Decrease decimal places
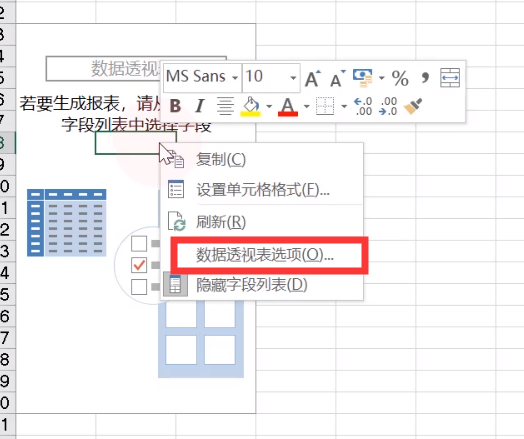Screen dimensions: 524x439 pos(388,106)
